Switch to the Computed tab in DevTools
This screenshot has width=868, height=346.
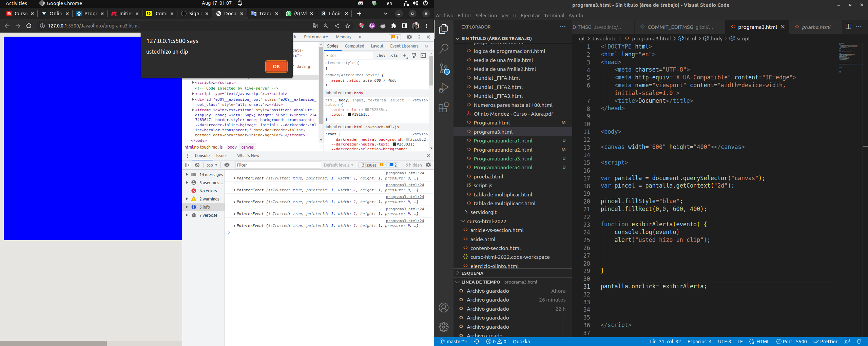coord(354,46)
